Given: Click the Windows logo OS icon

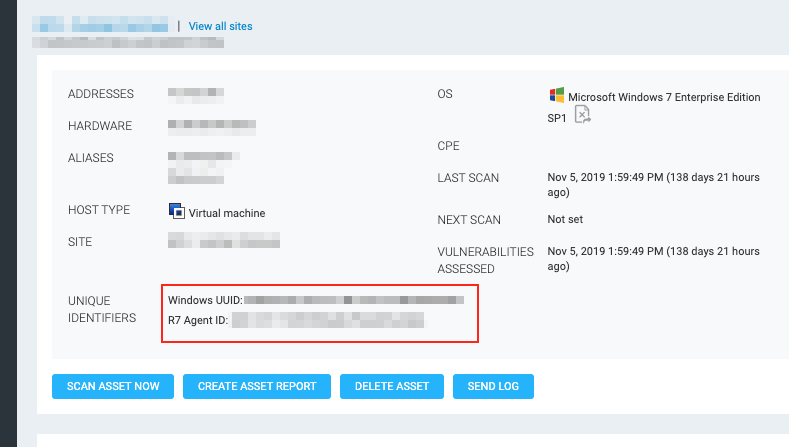Looking at the screenshot, I should pos(556,96).
